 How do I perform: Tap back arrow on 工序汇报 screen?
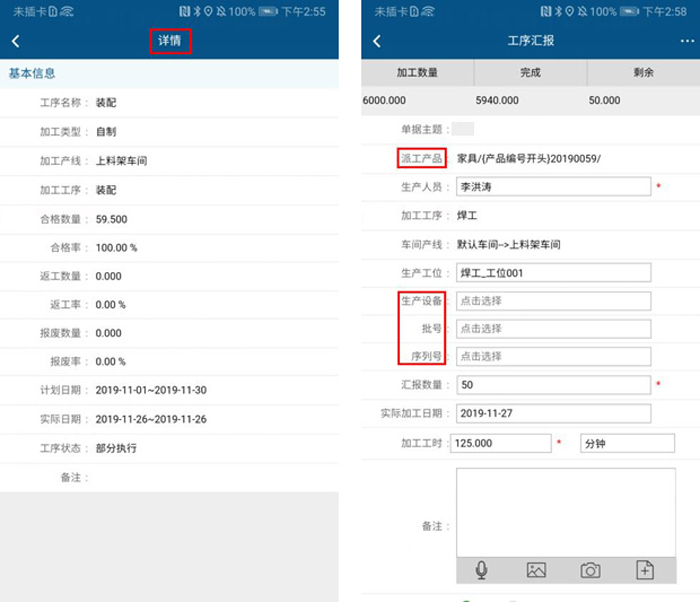377,41
